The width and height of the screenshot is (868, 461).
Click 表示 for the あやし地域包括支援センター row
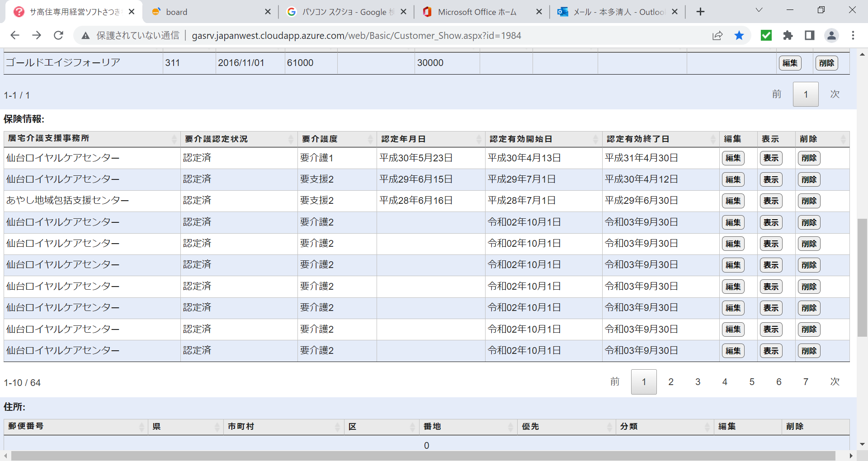(771, 201)
